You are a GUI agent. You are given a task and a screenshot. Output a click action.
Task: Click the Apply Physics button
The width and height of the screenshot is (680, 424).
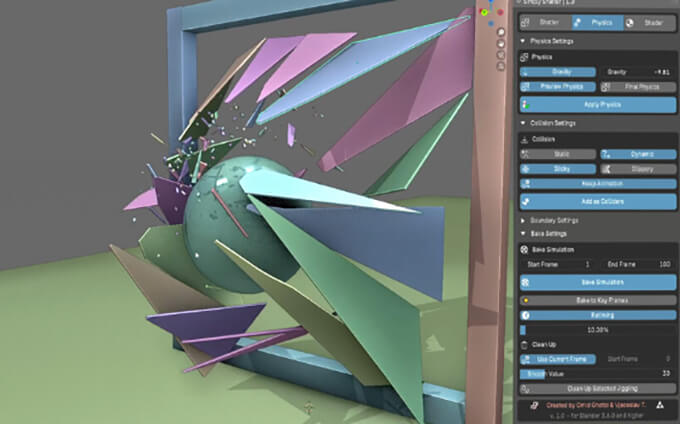[598, 104]
